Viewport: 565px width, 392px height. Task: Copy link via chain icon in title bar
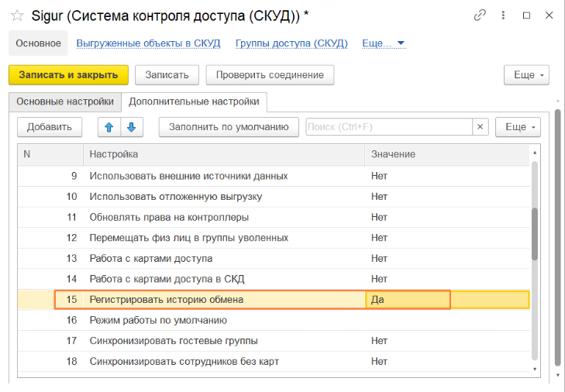pos(481,15)
